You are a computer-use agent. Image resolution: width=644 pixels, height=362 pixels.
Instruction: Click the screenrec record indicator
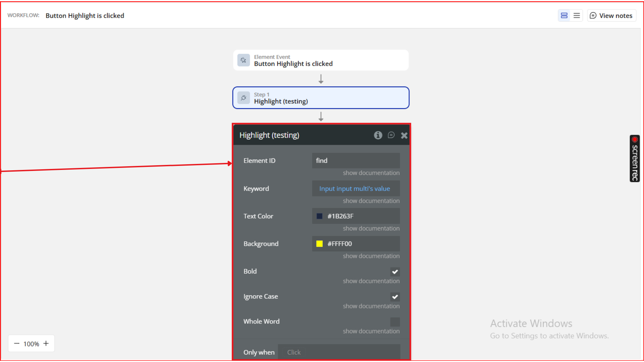click(x=635, y=139)
